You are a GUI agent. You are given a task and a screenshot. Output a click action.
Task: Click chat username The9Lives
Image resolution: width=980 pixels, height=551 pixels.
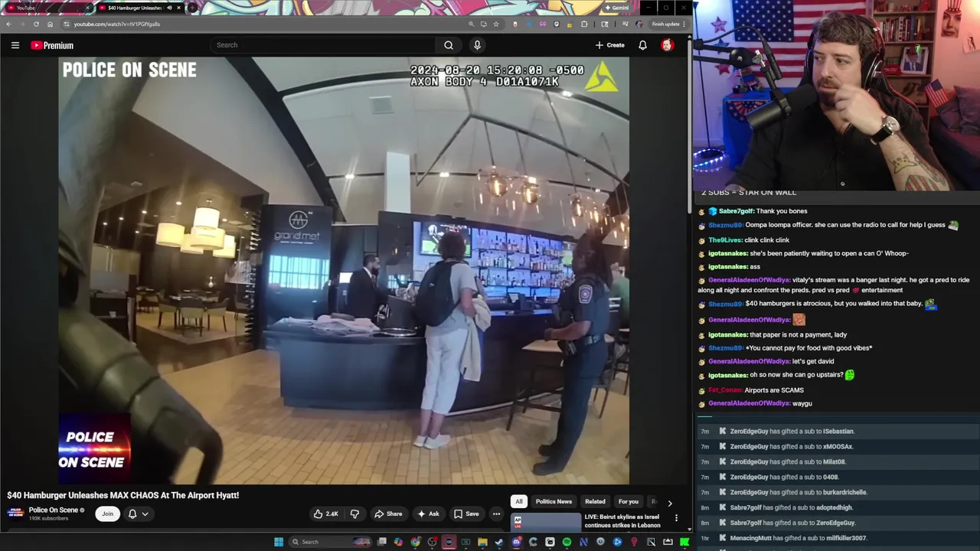coord(725,240)
